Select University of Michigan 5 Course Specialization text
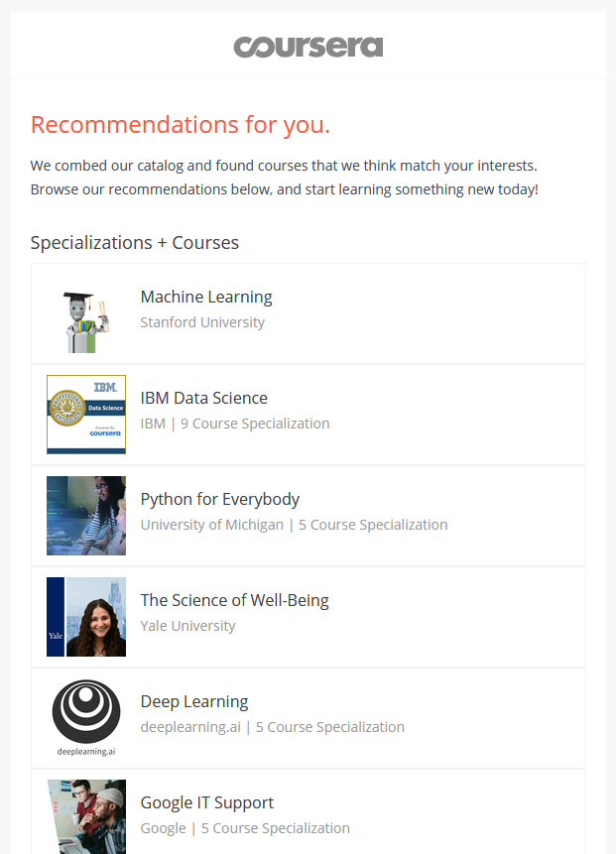The image size is (616, 854). click(294, 525)
